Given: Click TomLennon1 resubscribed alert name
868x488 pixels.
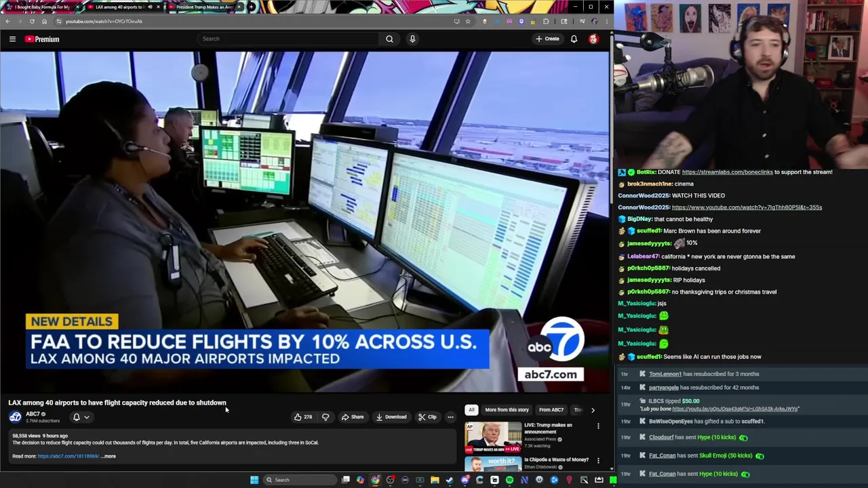Looking at the screenshot, I should tap(665, 374).
